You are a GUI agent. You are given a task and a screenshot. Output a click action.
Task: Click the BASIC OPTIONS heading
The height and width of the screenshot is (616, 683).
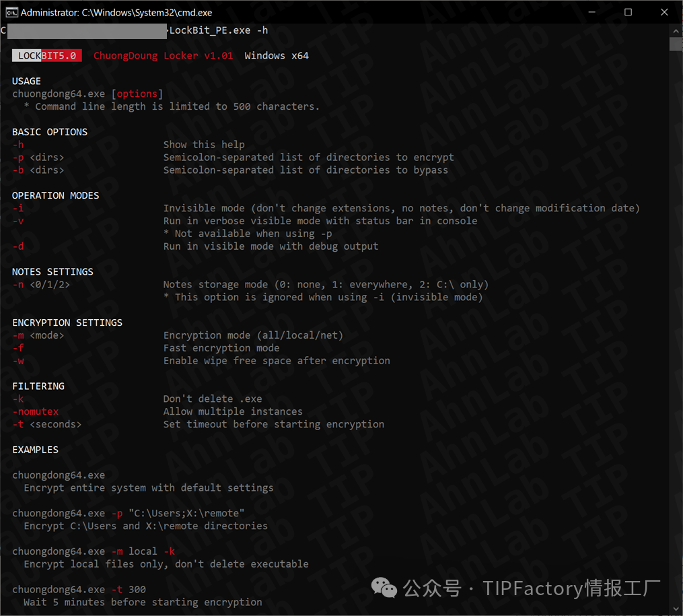50,132
